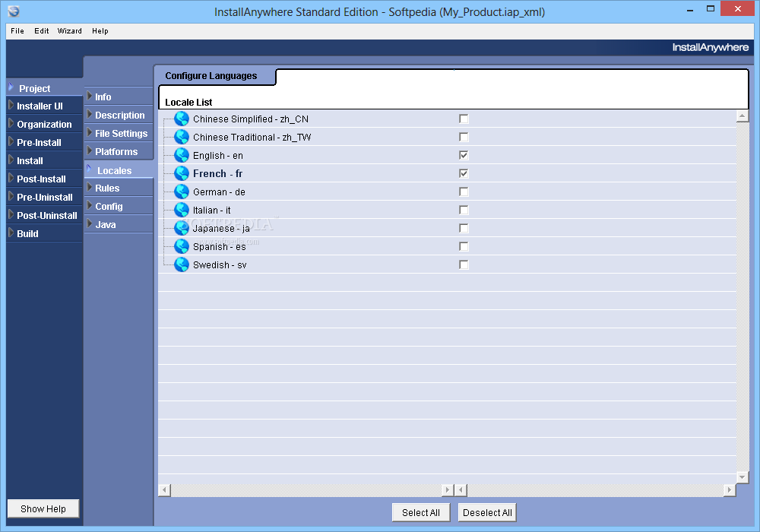Check the German - de locale checkbox
The image size is (760, 532).
pyautogui.click(x=464, y=192)
